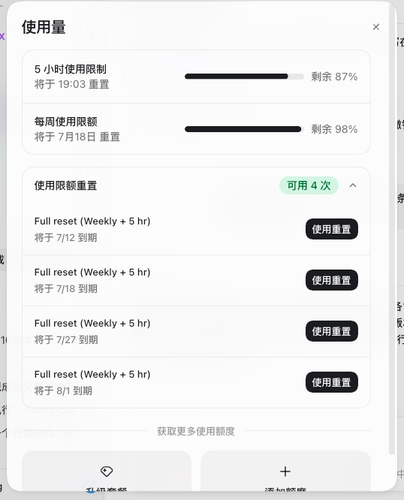Click the green 可用 4 次 badge
The width and height of the screenshot is (404, 500).
coord(309,185)
